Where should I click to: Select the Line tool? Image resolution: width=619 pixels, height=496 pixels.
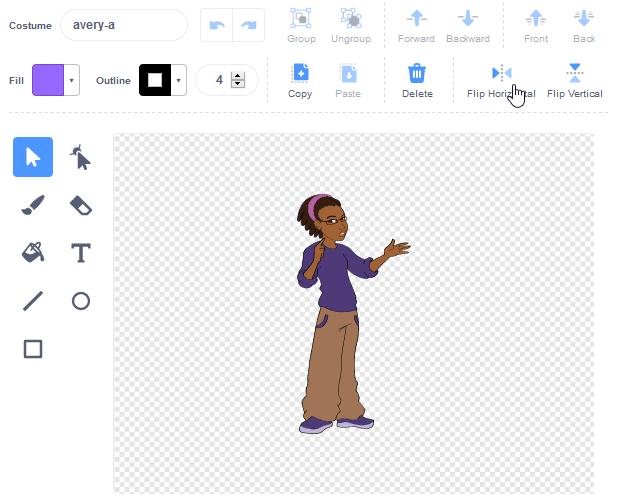coord(33,301)
